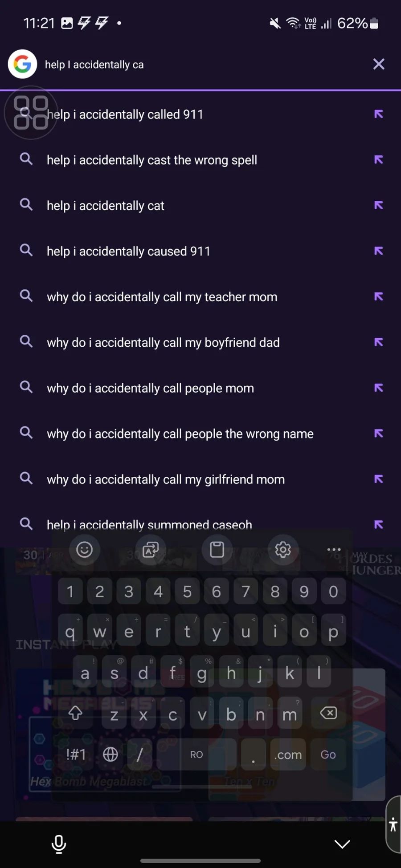This screenshot has height=868, width=401.
Task: Open the floating accessibility button
Action: click(x=393, y=824)
